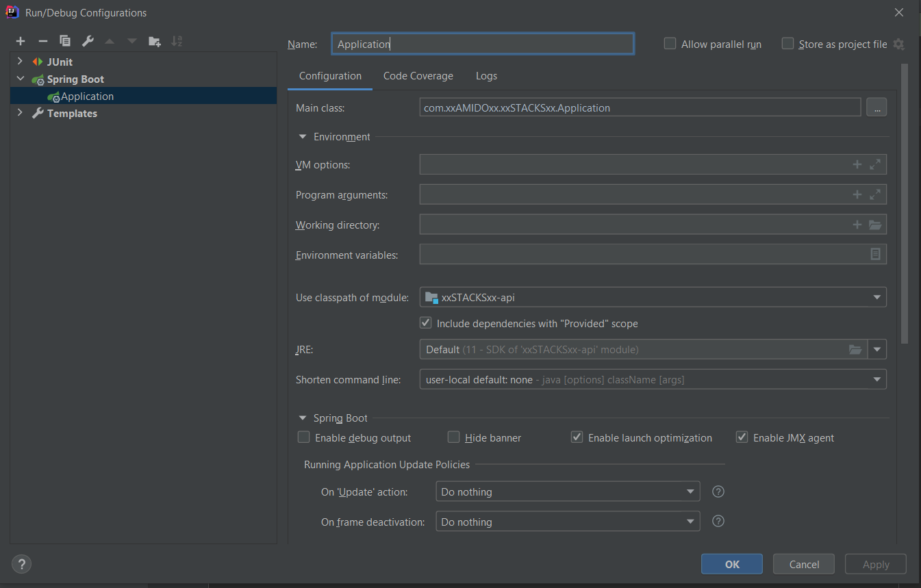Create new folder icon in toolbar
Image resolution: width=921 pixels, height=588 pixels.
(155, 41)
